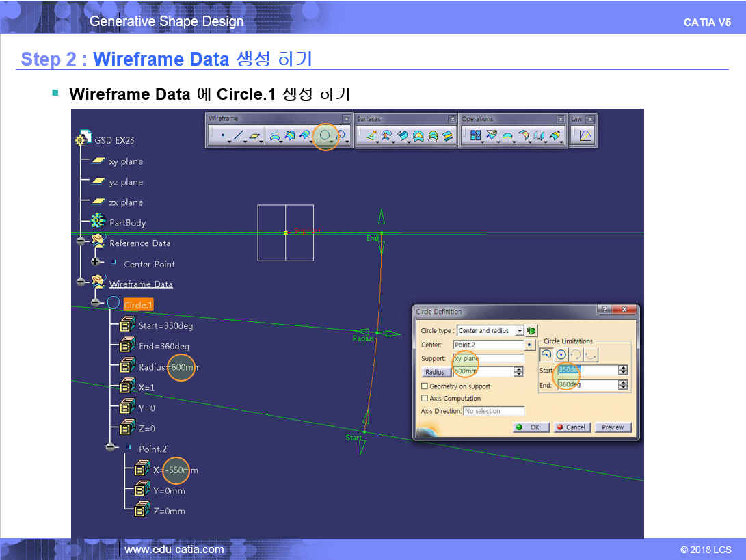Image resolution: width=746 pixels, height=560 pixels.
Task: Click the Support input field
Action: point(488,358)
